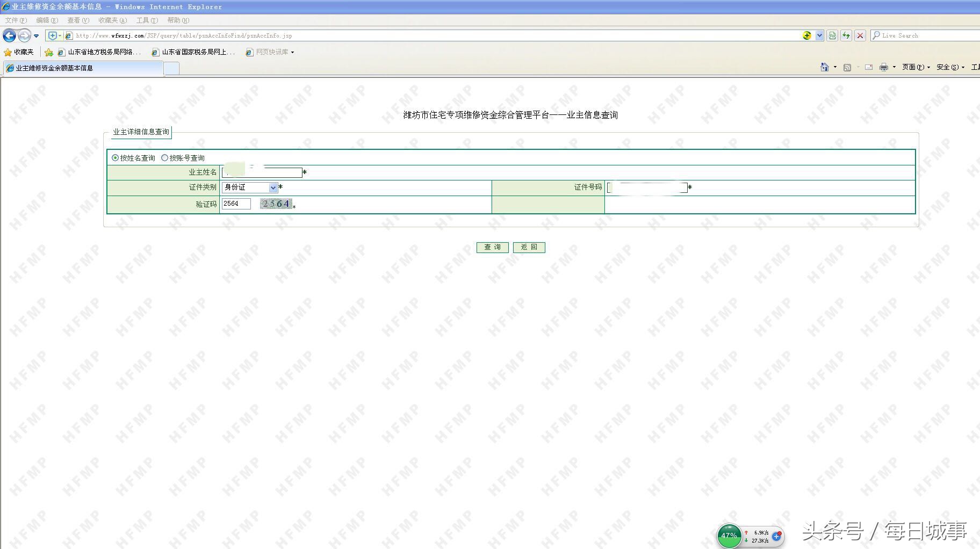
Task: Open the recent pages dropdown arrow
Action: point(36,36)
